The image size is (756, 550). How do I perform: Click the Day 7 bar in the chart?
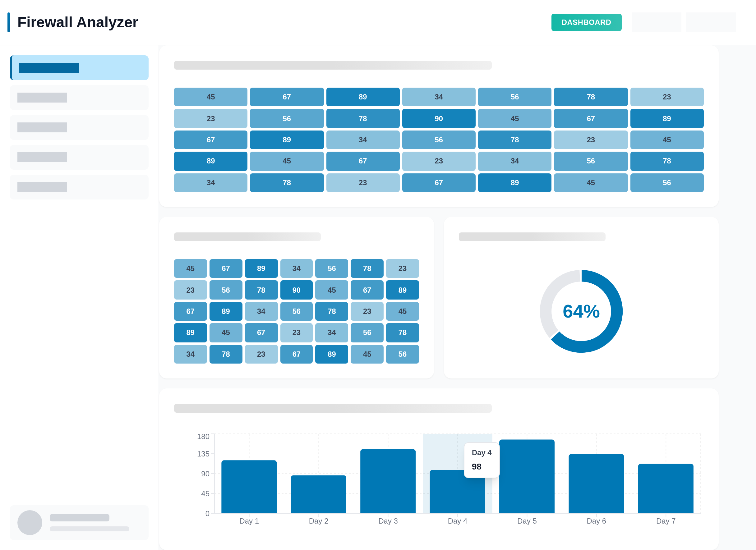click(x=665, y=488)
